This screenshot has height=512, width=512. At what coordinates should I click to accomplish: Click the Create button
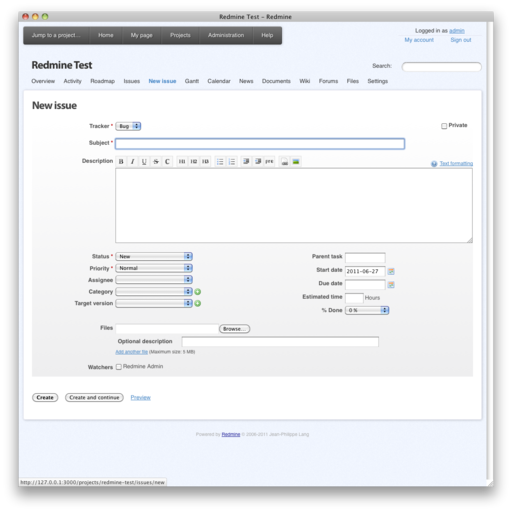[x=45, y=398]
